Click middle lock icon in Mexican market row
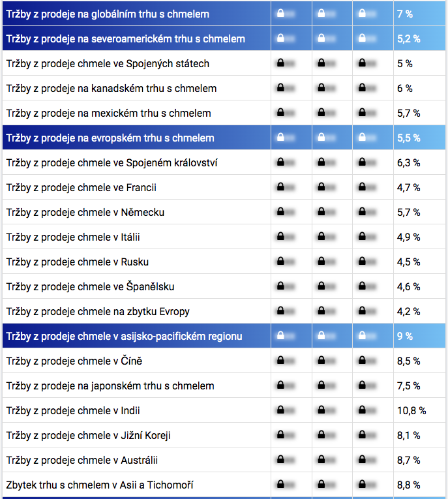The height and width of the screenshot is (499, 448). pos(321,113)
